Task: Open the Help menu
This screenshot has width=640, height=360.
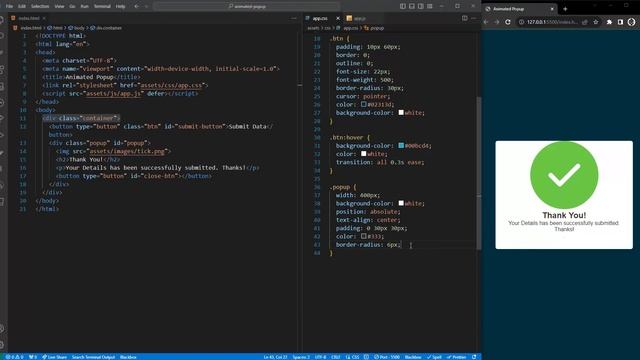Action: tap(120, 7)
